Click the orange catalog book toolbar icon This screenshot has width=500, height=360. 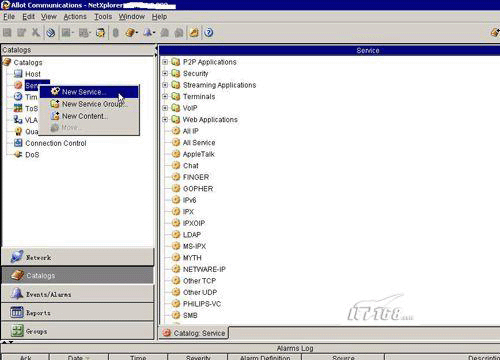[131, 33]
